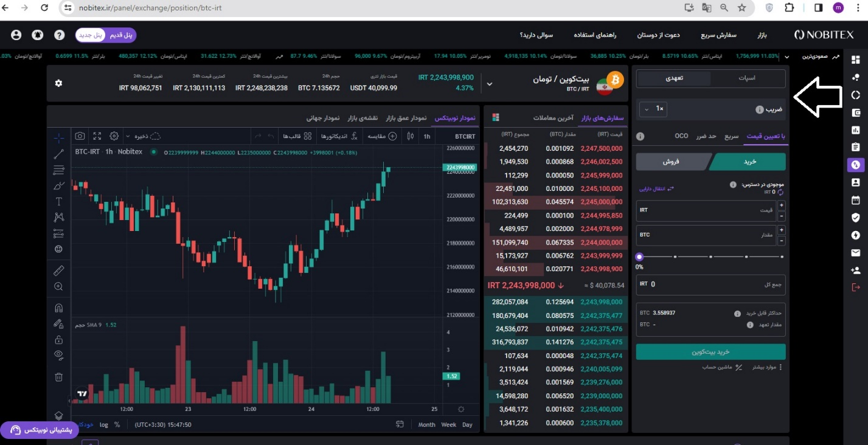This screenshot has height=445, width=868.
Task: Open the market info settings gear
Action: coord(58,83)
